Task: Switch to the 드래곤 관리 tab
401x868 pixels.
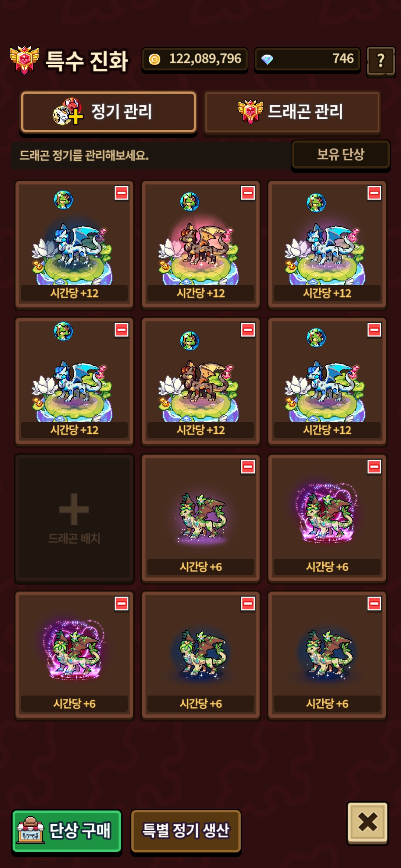Action: pos(293,112)
